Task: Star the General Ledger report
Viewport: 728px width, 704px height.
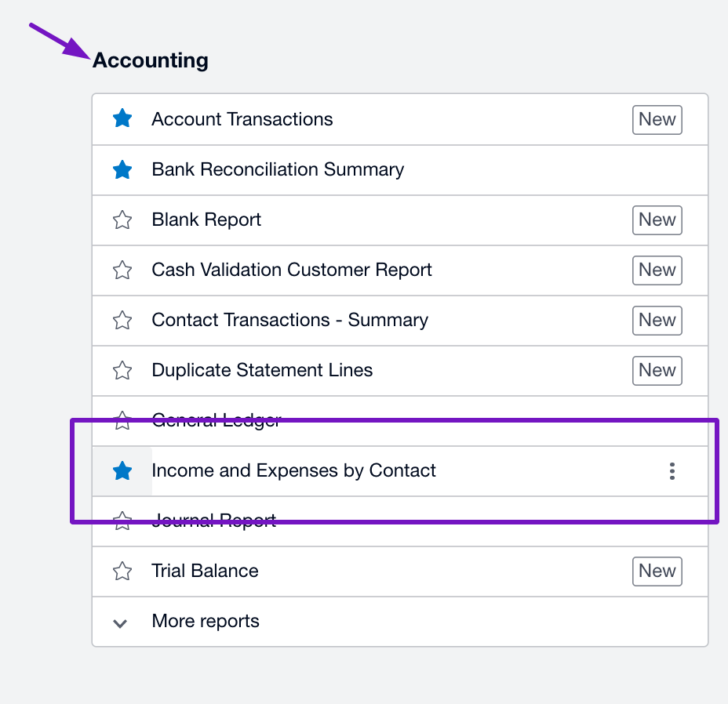Action: (x=122, y=420)
